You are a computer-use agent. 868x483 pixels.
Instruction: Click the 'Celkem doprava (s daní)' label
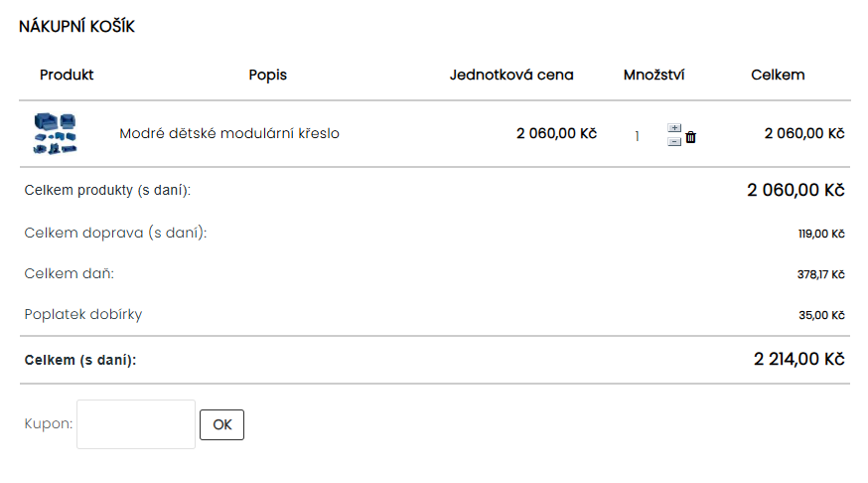(x=115, y=233)
